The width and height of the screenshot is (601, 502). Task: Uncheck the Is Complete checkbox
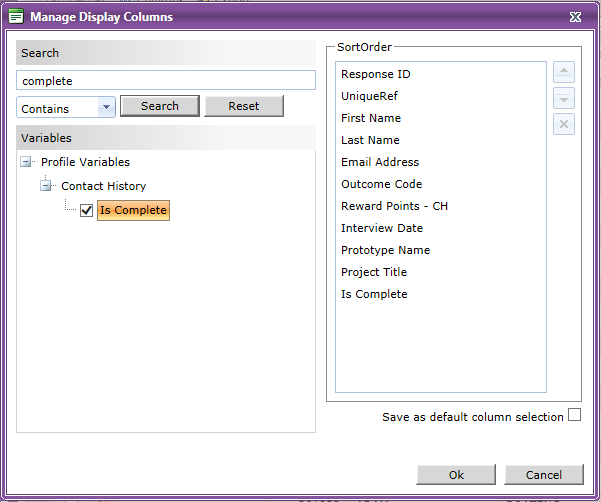pos(86,210)
